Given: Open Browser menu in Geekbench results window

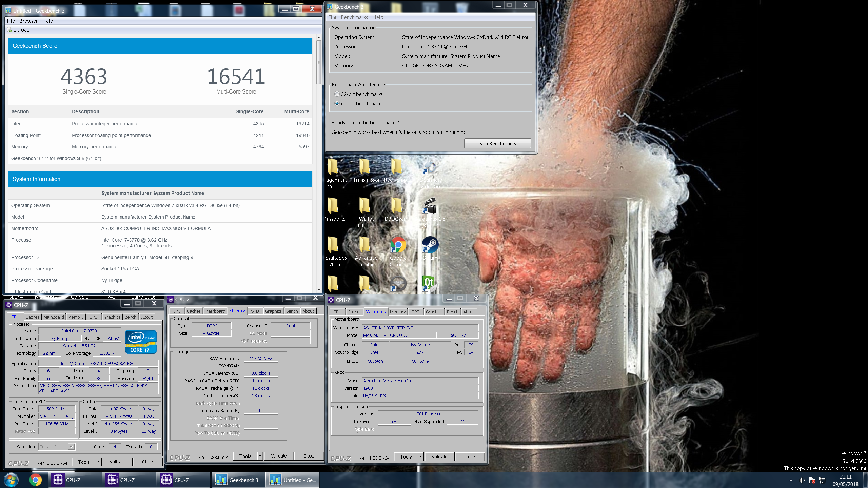Looking at the screenshot, I should click(28, 21).
